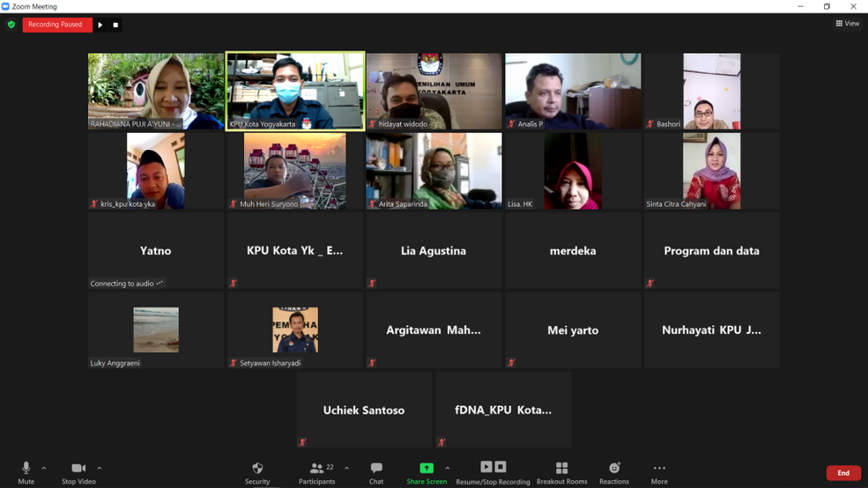Click the red End meeting button
This screenshot has width=868, height=488.
tap(842, 473)
